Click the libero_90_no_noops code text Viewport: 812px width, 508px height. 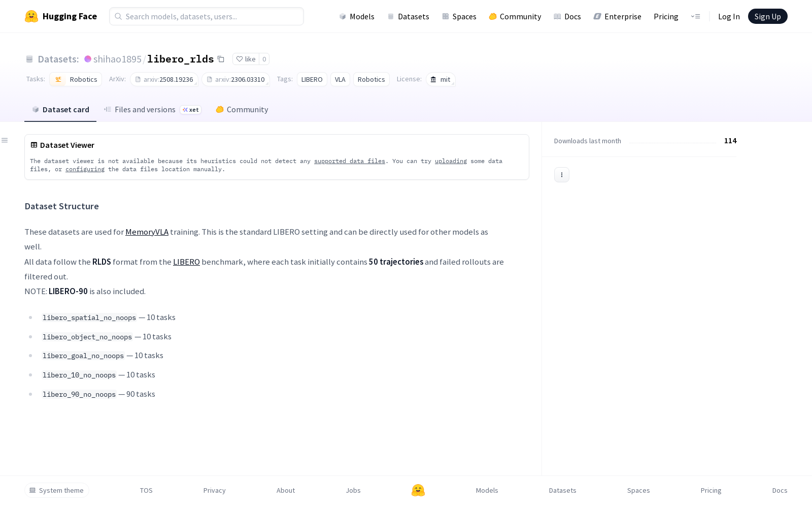point(79,395)
